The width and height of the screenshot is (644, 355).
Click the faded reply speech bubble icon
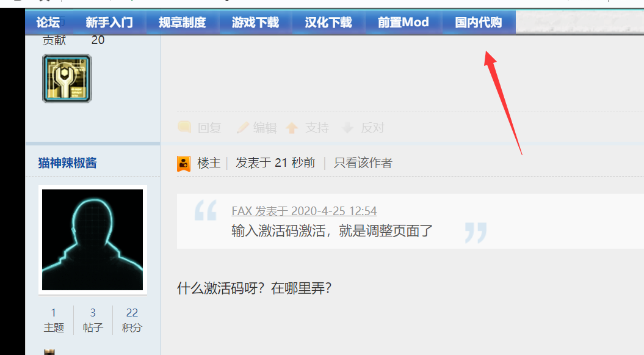point(184,127)
